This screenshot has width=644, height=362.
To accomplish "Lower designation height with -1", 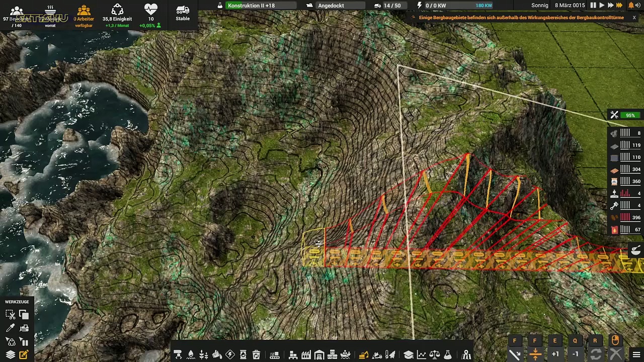I will (575, 354).
